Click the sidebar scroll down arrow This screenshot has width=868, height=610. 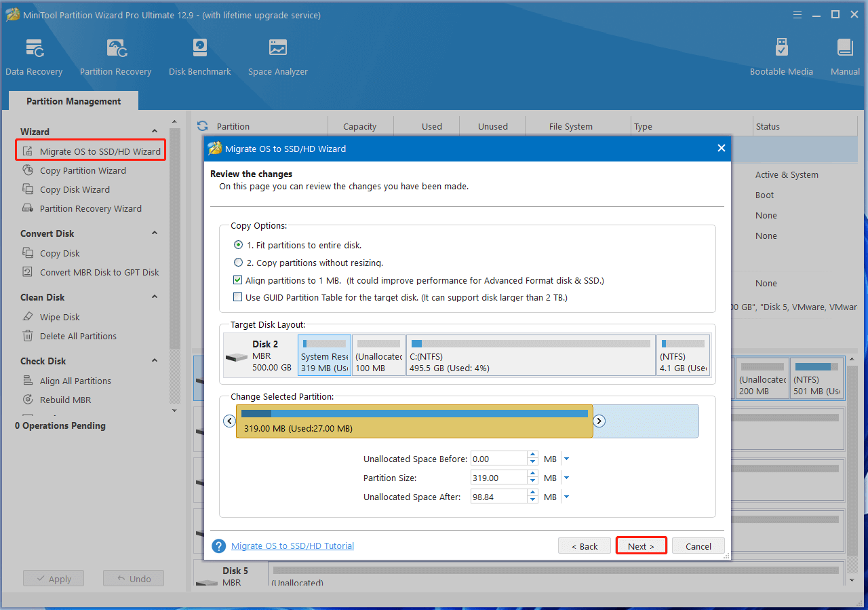(x=174, y=410)
